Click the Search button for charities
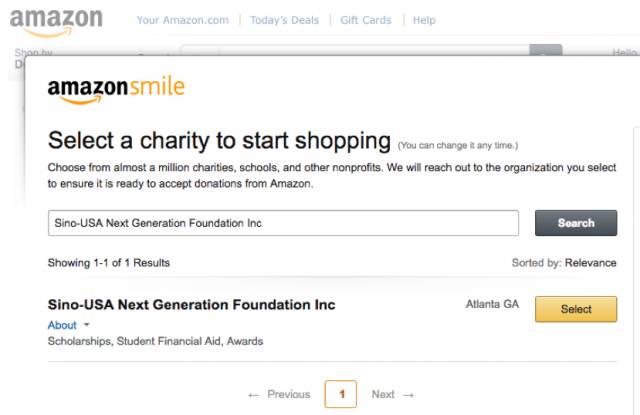The image size is (640, 415). pos(576,223)
